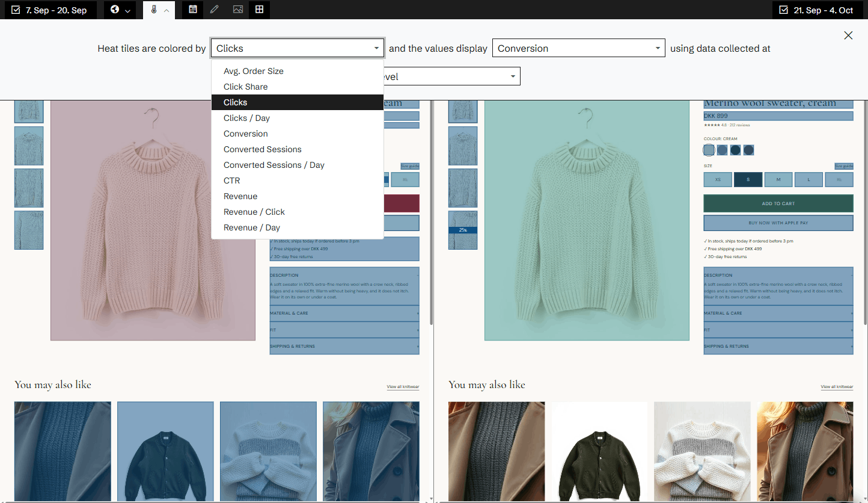Click the right pane thumbnail labeled 25%

[463, 230]
